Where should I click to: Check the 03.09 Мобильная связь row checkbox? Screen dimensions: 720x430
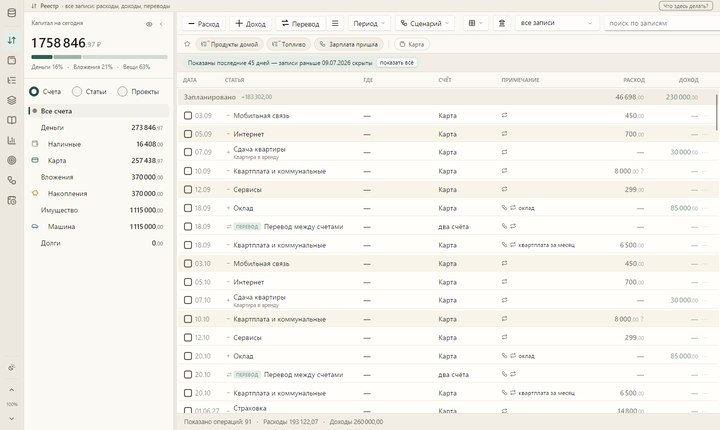click(x=188, y=115)
